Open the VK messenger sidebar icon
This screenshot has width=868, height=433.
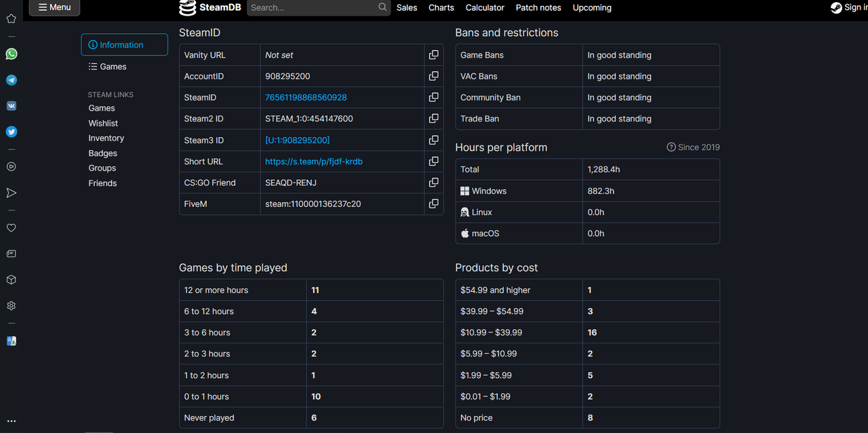(x=12, y=106)
